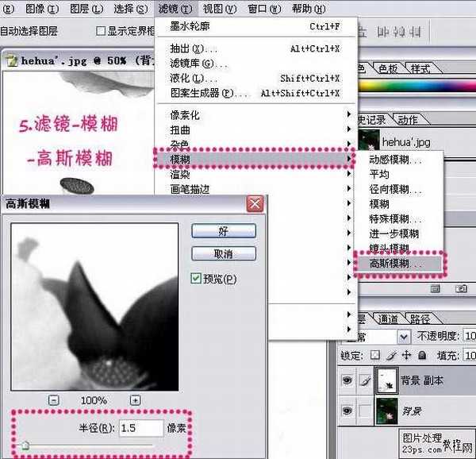Toggle lock position icon

tap(406, 355)
